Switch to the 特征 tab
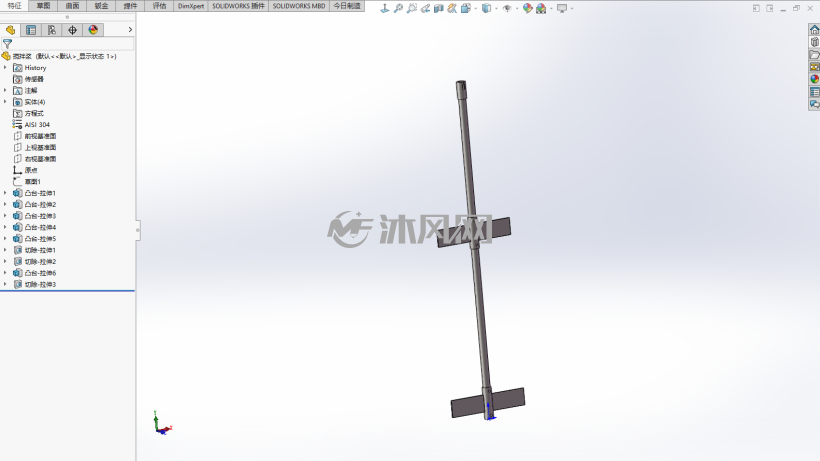This screenshot has height=461, width=820. click(14, 6)
